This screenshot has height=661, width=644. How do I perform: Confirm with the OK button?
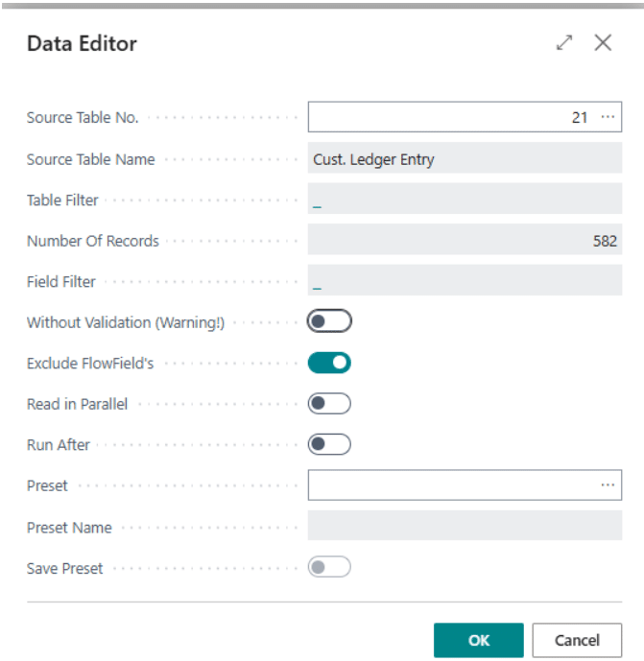[478, 640]
